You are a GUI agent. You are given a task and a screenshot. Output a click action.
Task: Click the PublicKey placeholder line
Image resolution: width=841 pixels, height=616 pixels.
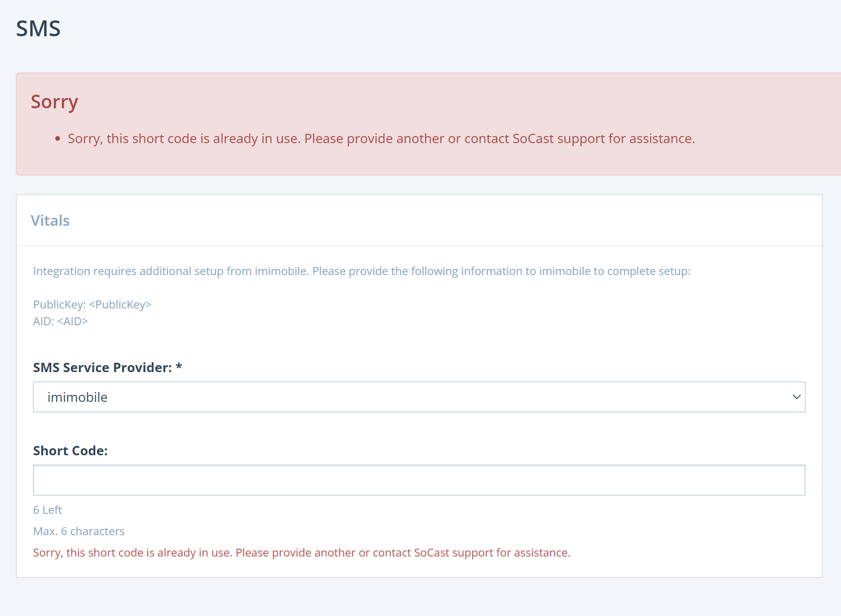pyautogui.click(x=92, y=304)
